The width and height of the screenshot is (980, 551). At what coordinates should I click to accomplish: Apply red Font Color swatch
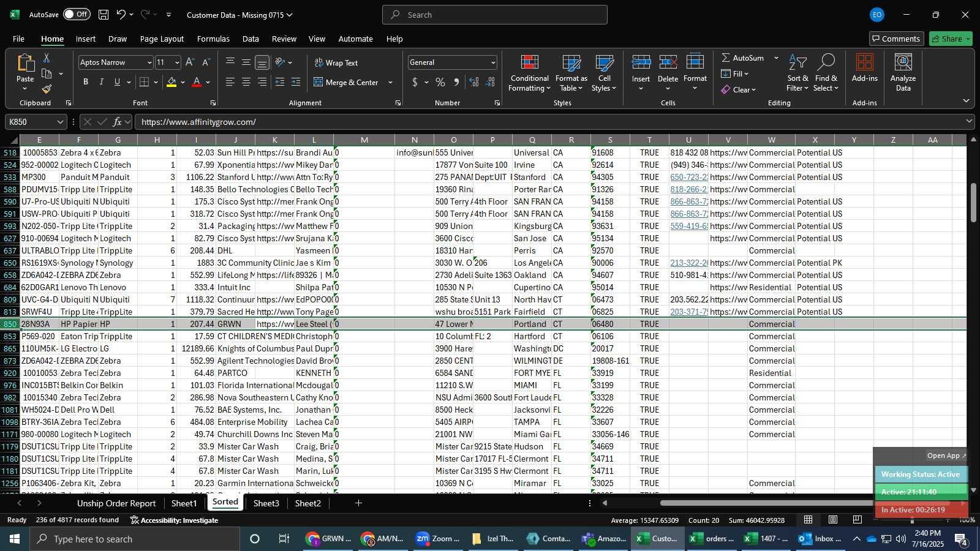(x=197, y=82)
